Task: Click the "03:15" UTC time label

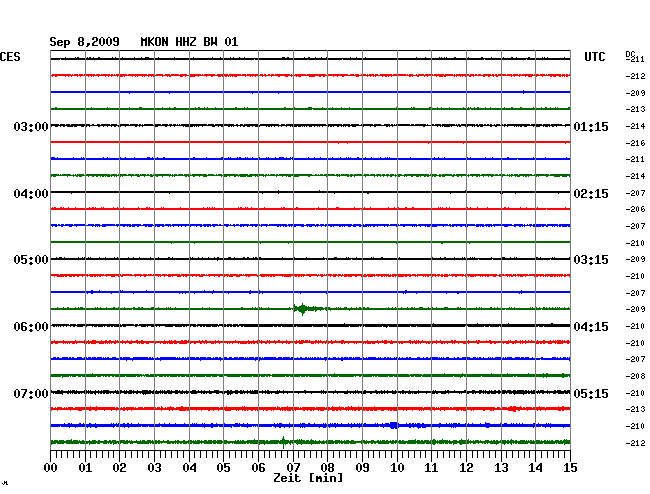Action: [591, 260]
